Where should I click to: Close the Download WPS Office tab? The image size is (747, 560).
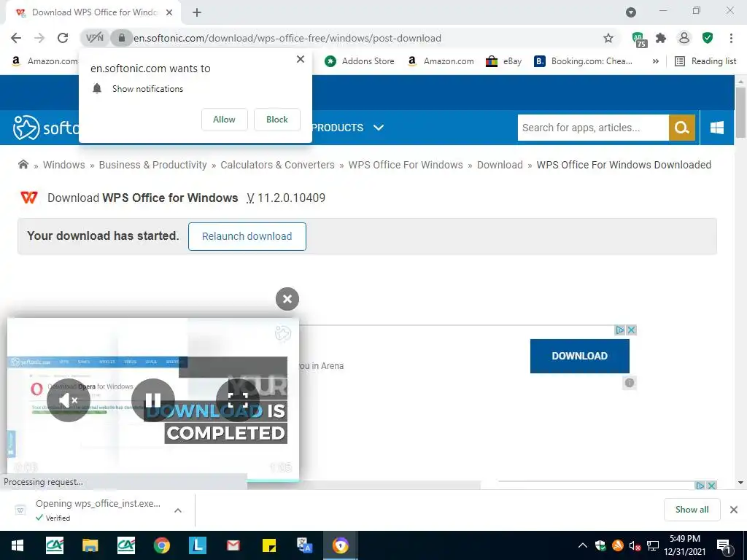click(169, 12)
